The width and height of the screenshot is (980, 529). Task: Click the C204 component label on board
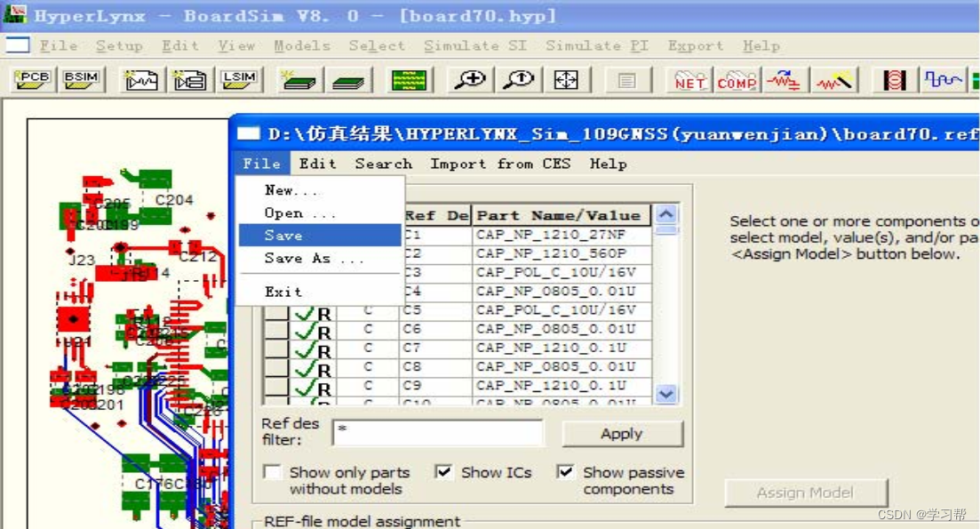pos(174,200)
